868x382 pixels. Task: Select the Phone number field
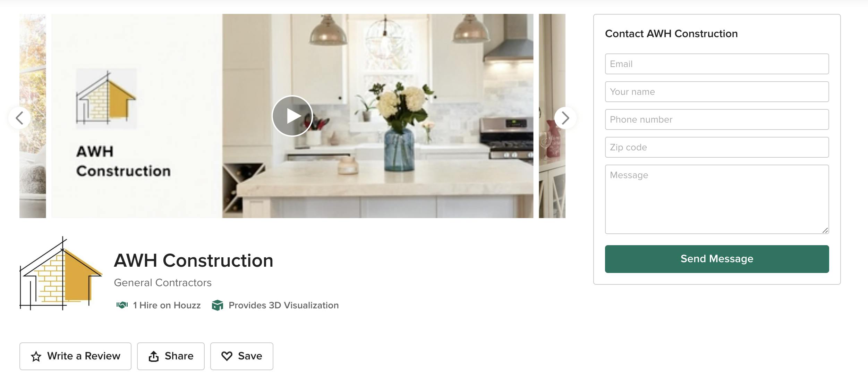(717, 119)
